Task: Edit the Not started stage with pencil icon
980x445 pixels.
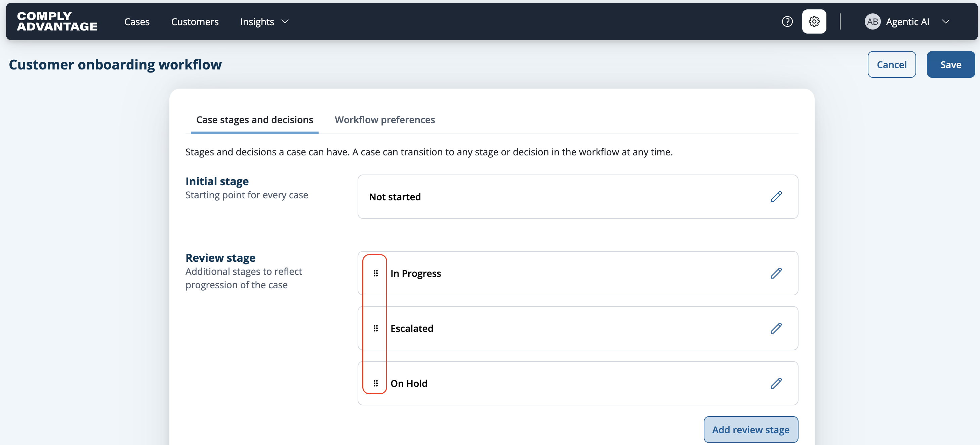Action: (776, 197)
